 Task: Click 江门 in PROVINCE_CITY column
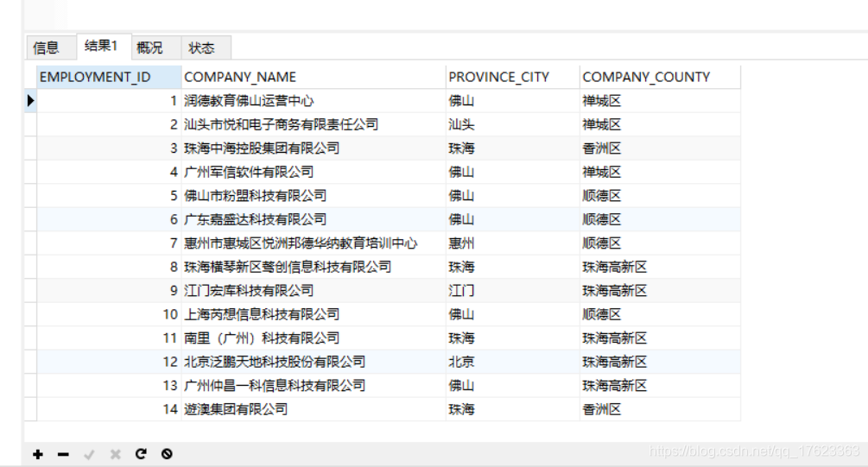pos(513,291)
